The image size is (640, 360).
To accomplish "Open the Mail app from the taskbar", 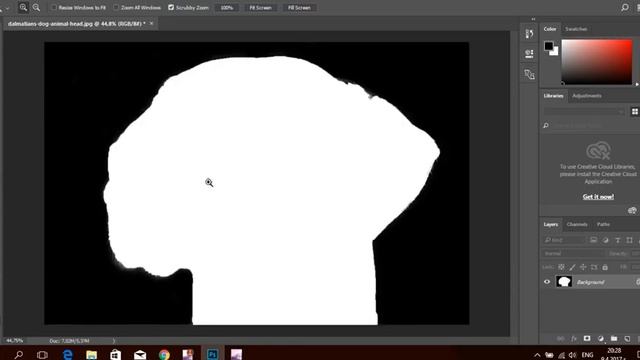I will coord(140,354).
